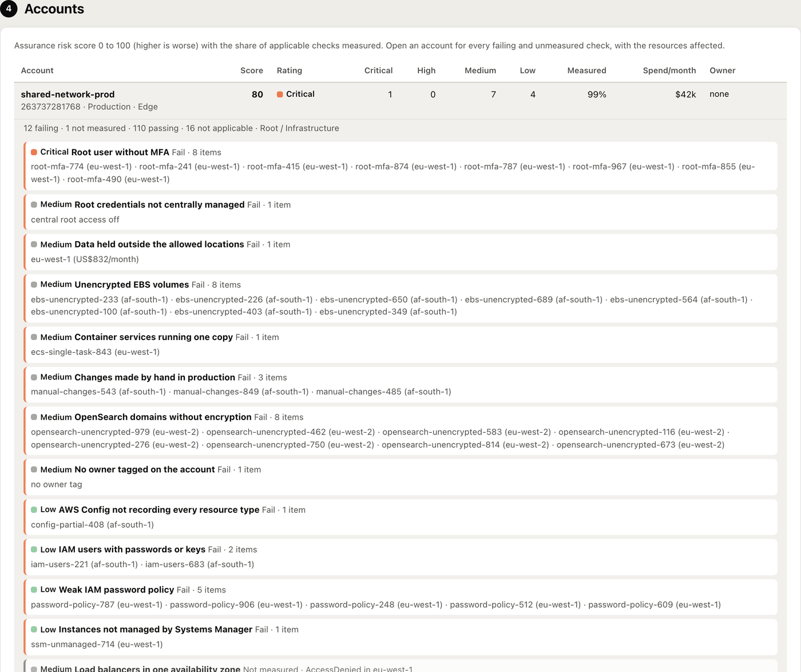
Task: Click resource opensearch-unencrypted-979 (eu-west-2)
Action: point(115,432)
